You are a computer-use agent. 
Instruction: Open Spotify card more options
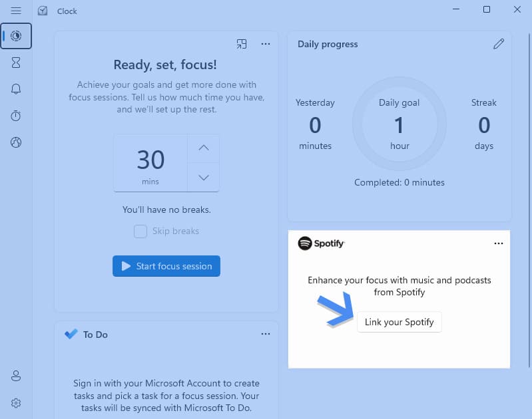499,243
